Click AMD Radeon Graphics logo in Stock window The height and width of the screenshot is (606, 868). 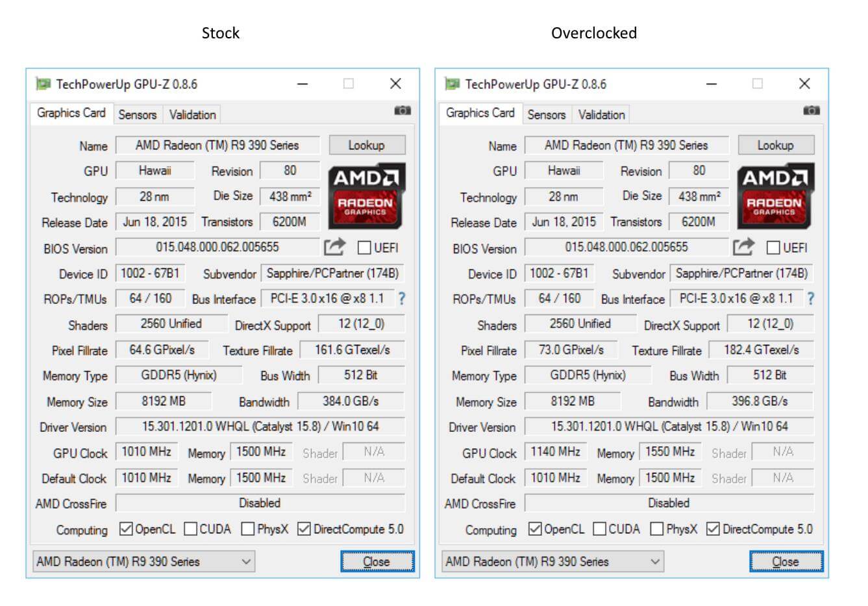tap(367, 196)
